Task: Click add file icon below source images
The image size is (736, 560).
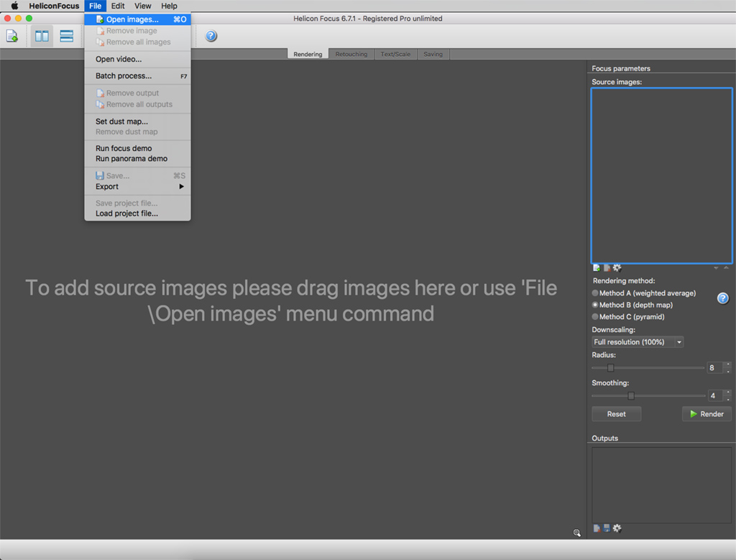Action: (597, 268)
